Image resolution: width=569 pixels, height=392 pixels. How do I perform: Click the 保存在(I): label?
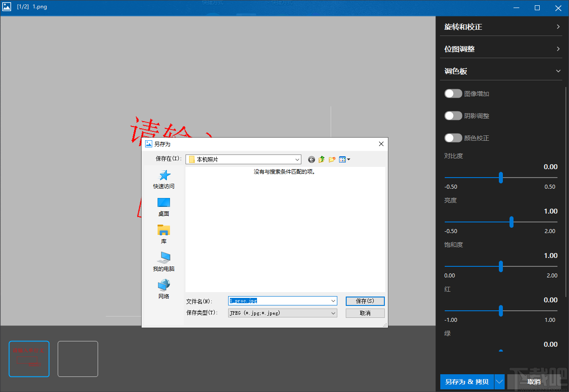pos(169,159)
